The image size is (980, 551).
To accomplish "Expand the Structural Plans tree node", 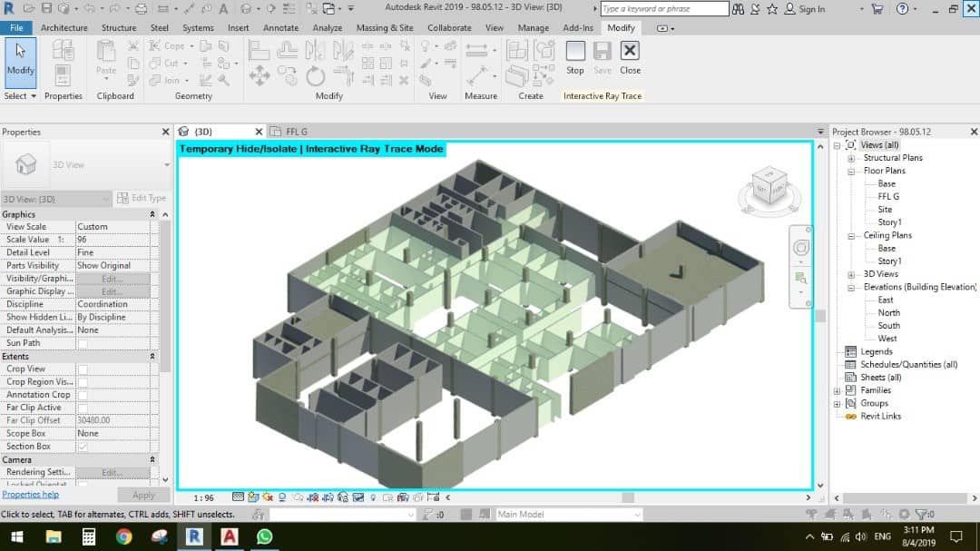I will (x=851, y=158).
